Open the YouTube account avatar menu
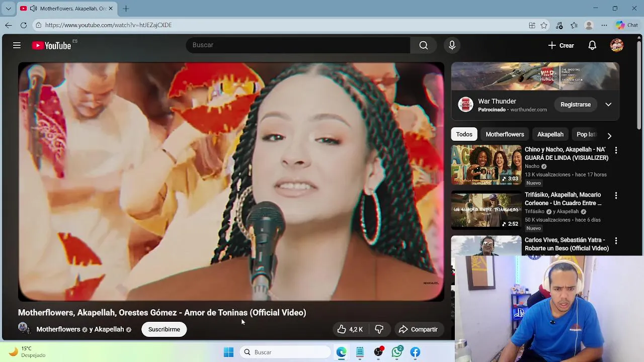Image resolution: width=644 pixels, height=362 pixels. pyautogui.click(x=617, y=45)
